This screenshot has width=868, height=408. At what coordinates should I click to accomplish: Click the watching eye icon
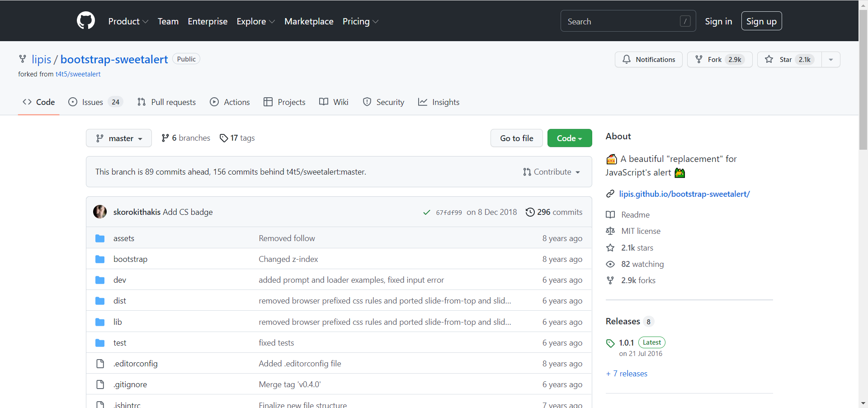click(x=610, y=264)
